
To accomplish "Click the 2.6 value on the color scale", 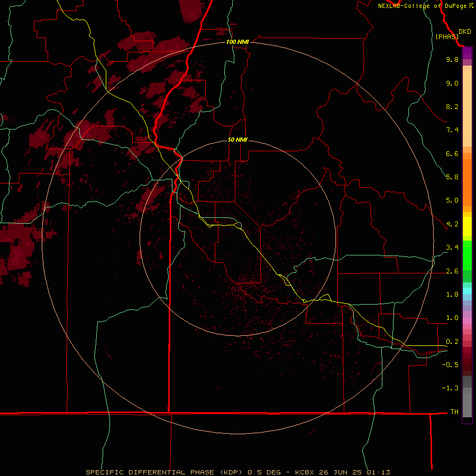I will click(x=452, y=271).
